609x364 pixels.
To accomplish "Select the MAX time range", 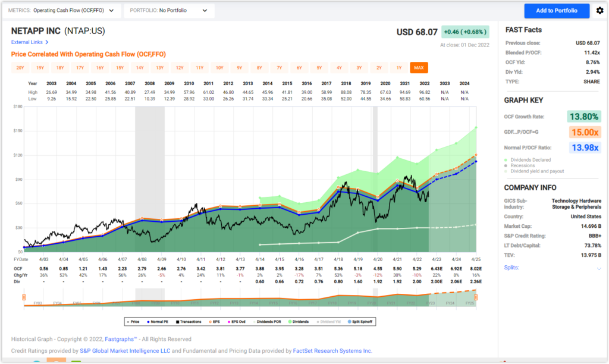I will pyautogui.click(x=419, y=68).
